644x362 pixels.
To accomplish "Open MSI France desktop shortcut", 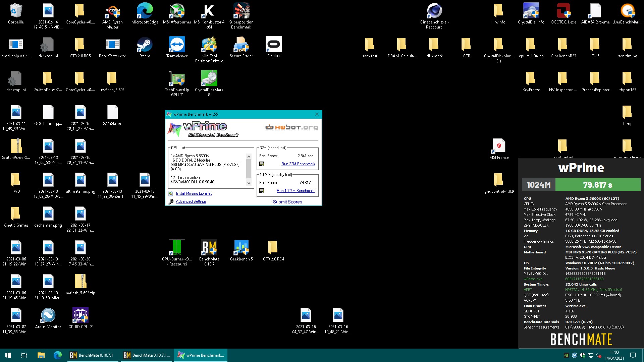I will coord(499,149).
